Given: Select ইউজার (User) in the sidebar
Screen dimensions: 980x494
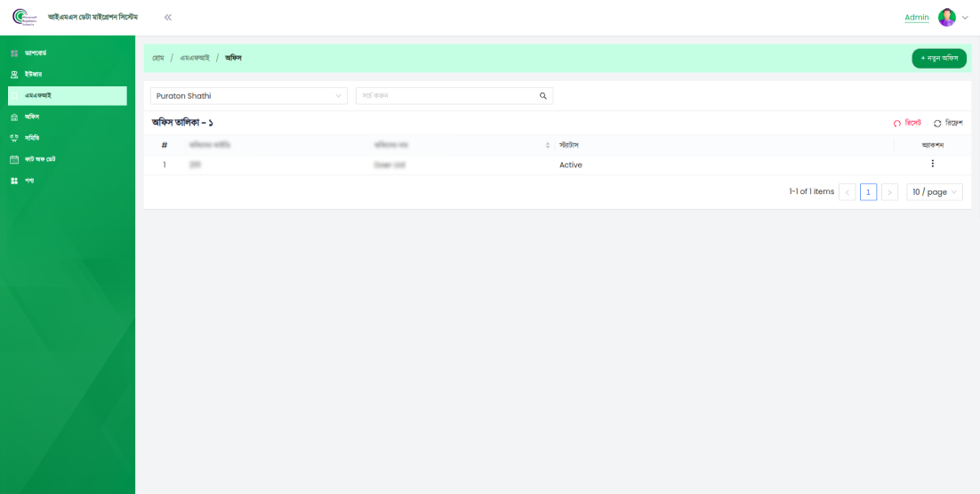Looking at the screenshot, I should coord(32,74).
